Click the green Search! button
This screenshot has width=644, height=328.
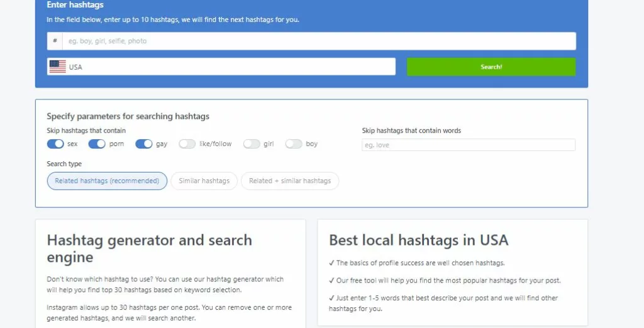click(491, 67)
